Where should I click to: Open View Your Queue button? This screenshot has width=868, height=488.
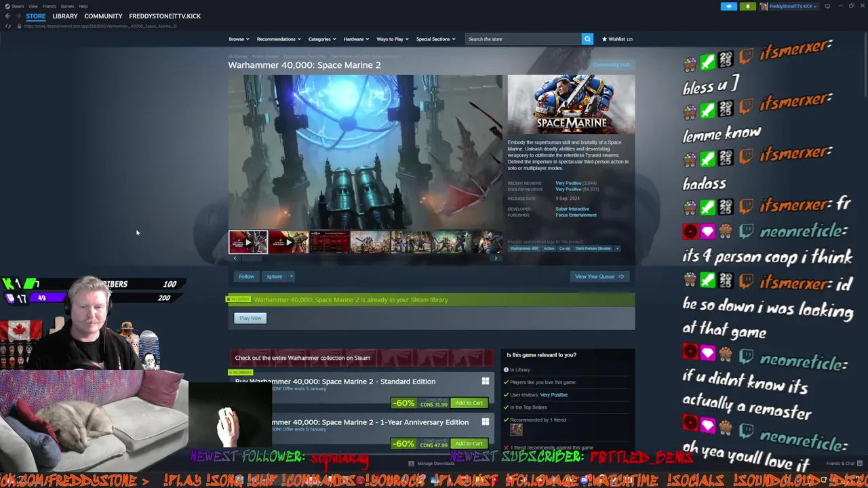click(599, 277)
